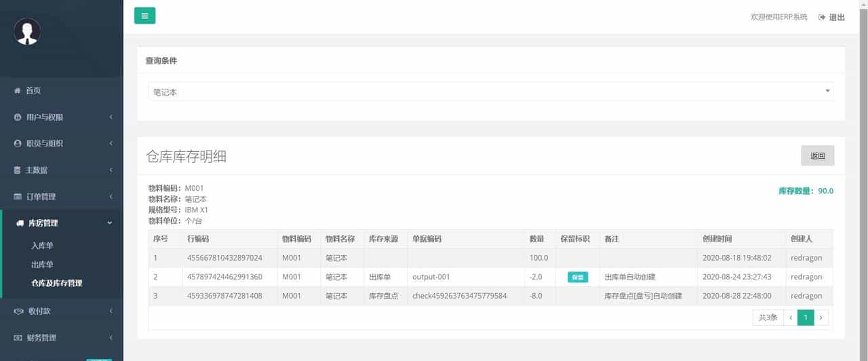
Task: Click the logout icon next to 退出
Action: pyautogui.click(x=822, y=17)
